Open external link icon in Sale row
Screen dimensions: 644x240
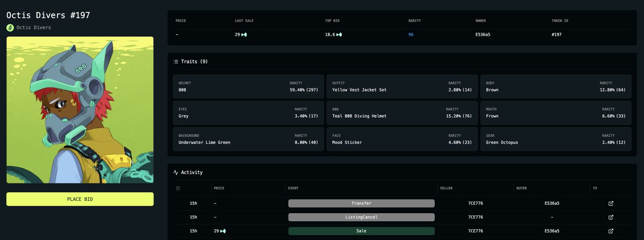(611, 231)
